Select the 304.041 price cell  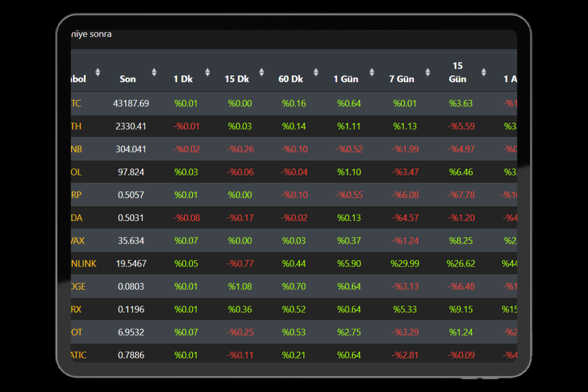[131, 149]
